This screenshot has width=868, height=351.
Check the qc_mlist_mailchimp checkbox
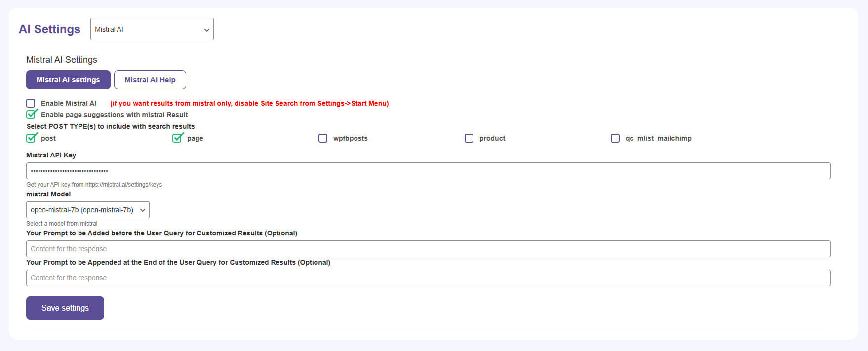615,138
